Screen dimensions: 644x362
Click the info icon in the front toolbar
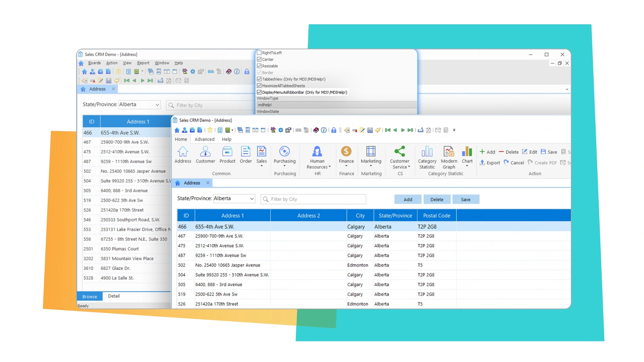324,130
